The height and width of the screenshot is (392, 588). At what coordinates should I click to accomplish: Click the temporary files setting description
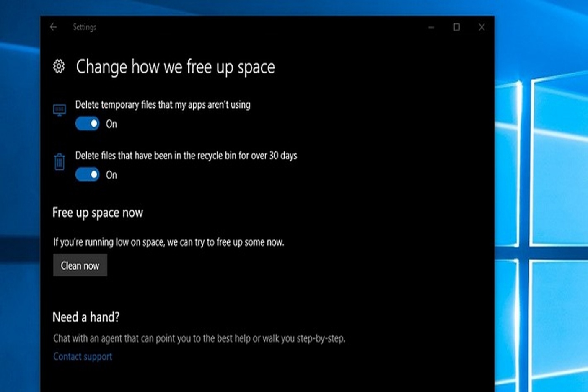coord(163,104)
